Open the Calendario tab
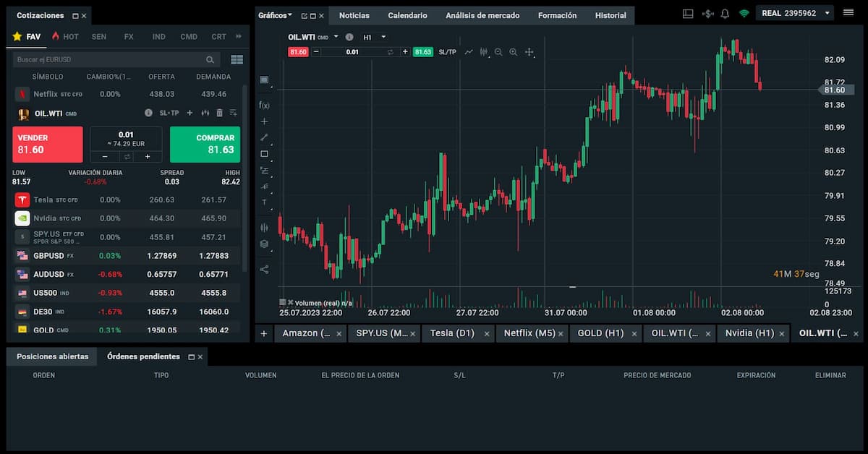The height and width of the screenshot is (454, 868). [407, 15]
